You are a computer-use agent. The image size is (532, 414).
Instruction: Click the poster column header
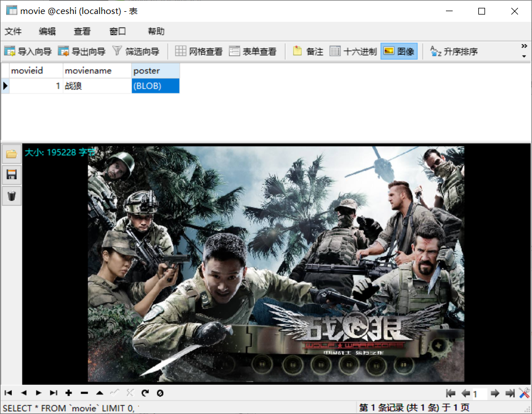[x=155, y=70]
